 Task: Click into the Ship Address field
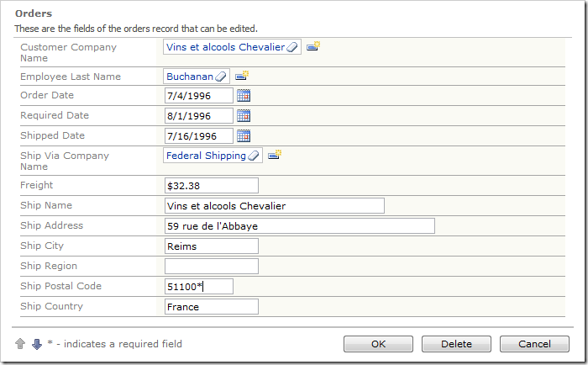coord(300,226)
